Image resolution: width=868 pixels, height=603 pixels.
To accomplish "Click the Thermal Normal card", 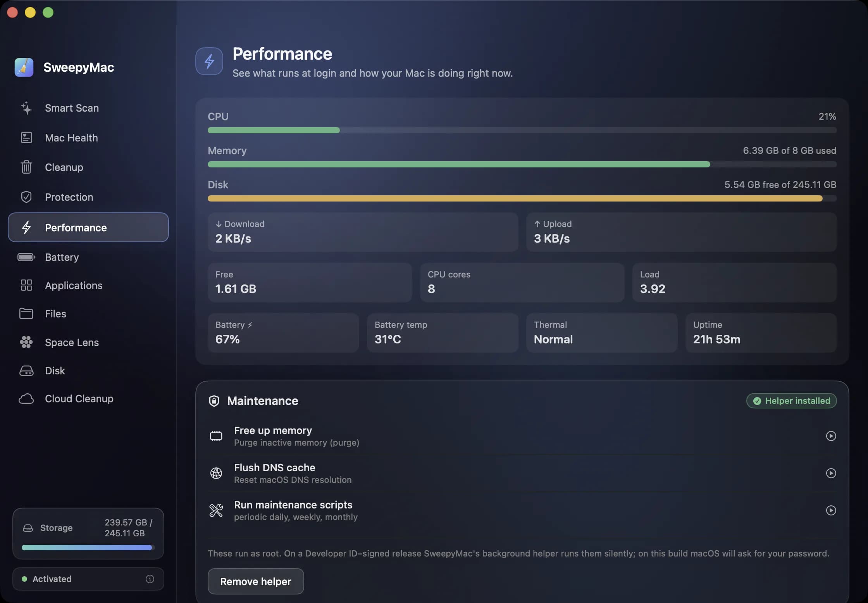I will pos(602,333).
